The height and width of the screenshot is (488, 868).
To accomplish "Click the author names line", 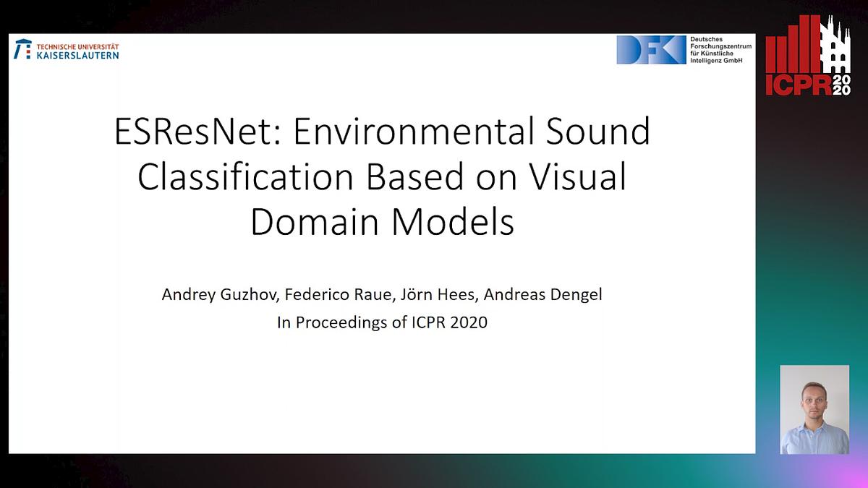I will pos(383,294).
